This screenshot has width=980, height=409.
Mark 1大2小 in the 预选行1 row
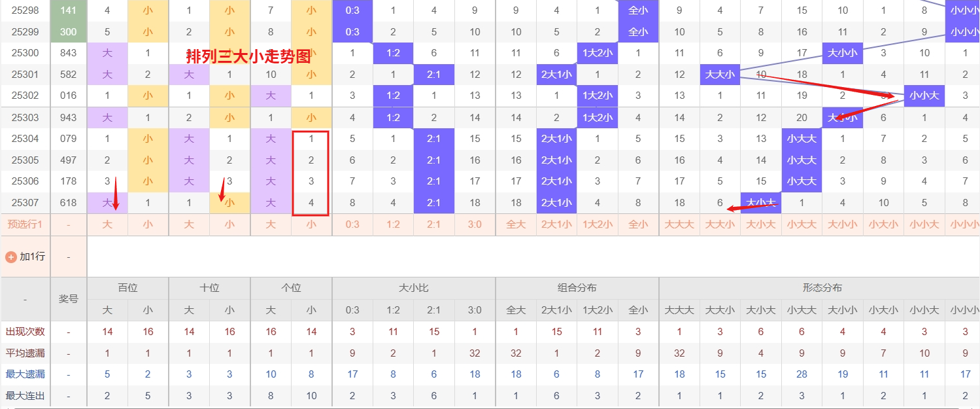[x=598, y=224]
